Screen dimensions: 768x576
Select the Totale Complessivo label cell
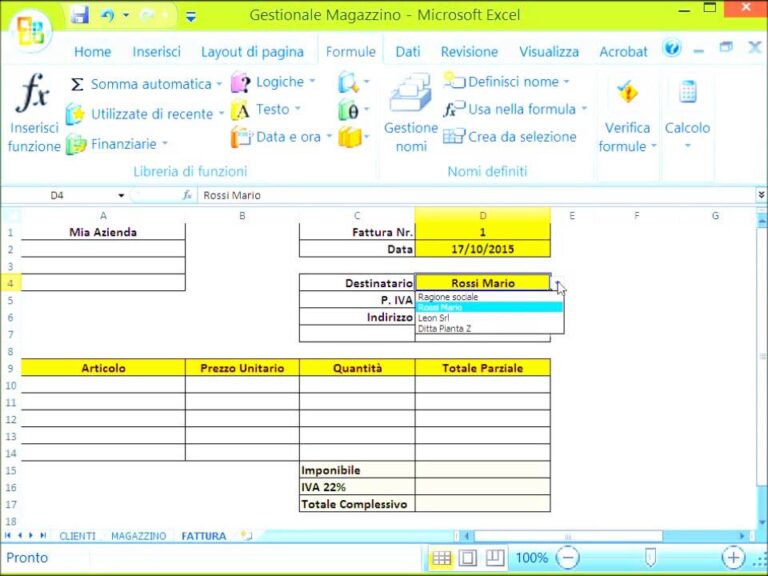point(357,504)
